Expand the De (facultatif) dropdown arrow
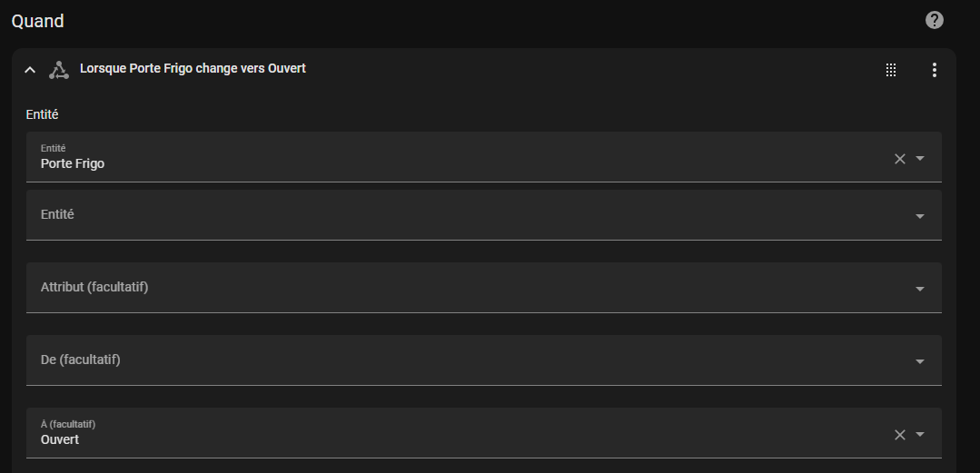 920,361
